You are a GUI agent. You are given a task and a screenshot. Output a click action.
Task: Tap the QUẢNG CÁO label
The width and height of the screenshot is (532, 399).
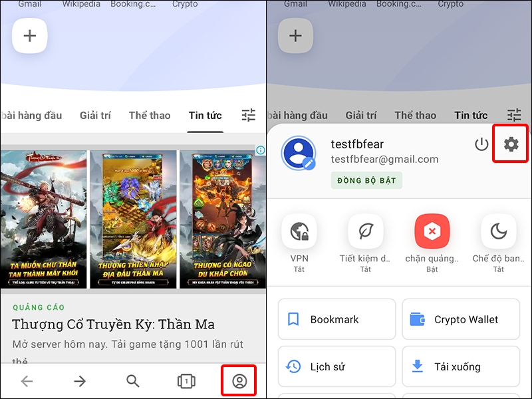click(39, 307)
